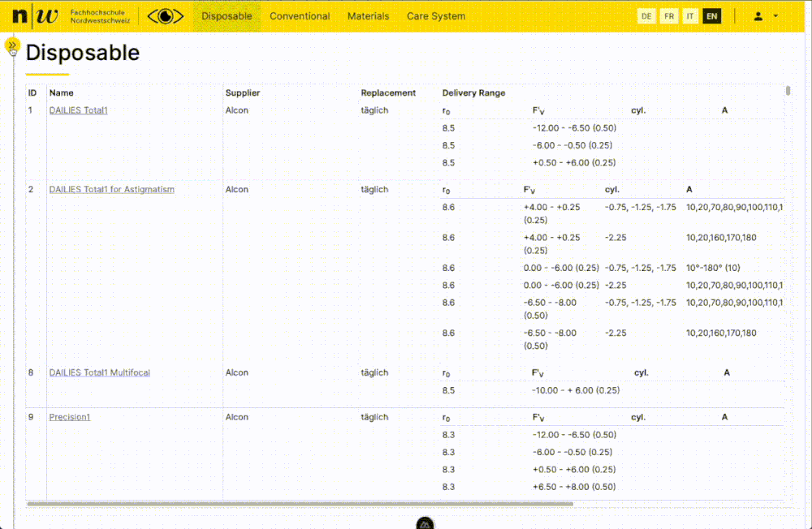812x529 pixels.
Task: Click the vertical scrollbar thumb of the table
Action: click(788, 91)
